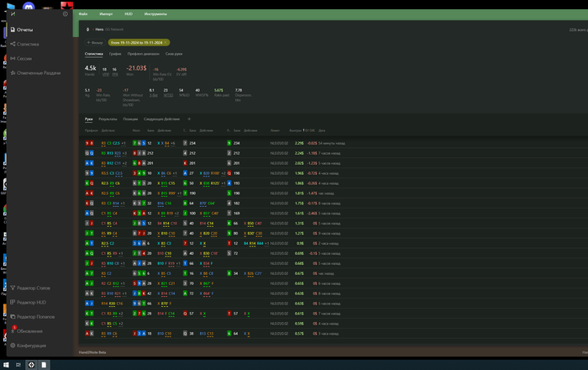The image size is (588, 370).
Task: Open Редактор Статов filter icon
Action: coord(12,288)
